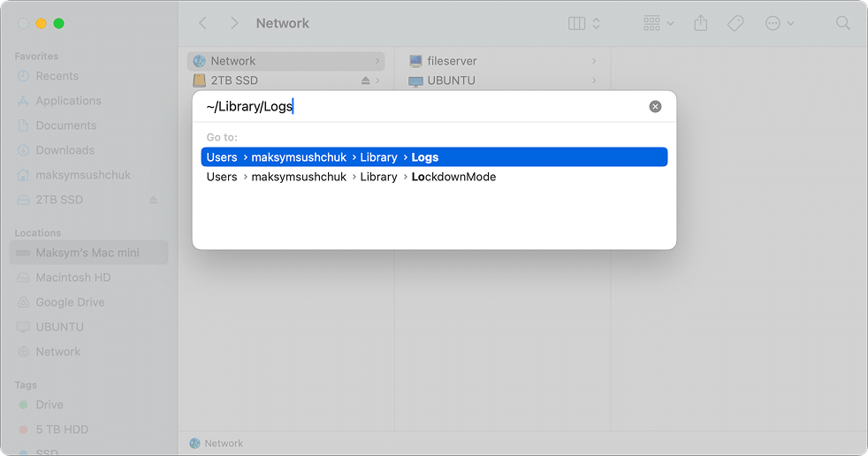The height and width of the screenshot is (456, 868).
Task: Choose the Library > LockdownMode suggestion
Action: (434, 177)
